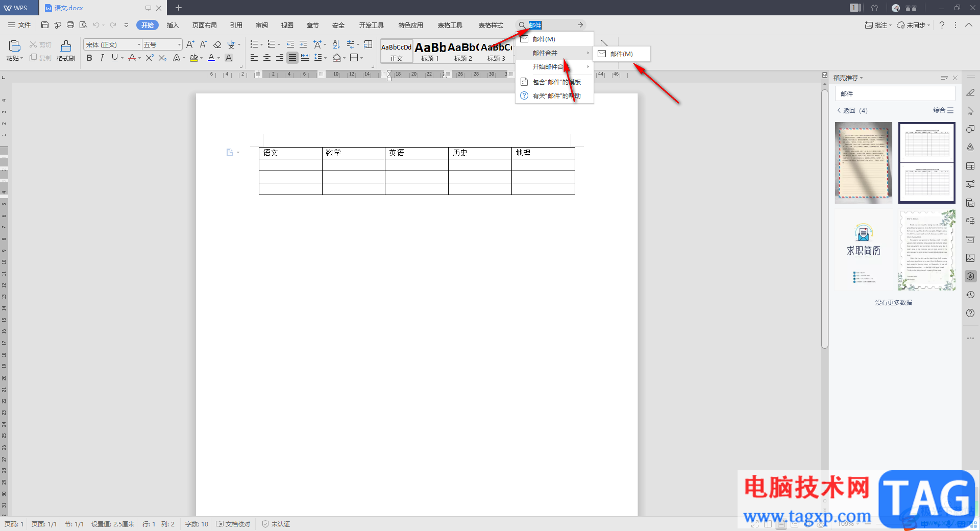This screenshot has width=980, height=531.
Task: Click the distributed alignment icon
Action: click(305, 58)
